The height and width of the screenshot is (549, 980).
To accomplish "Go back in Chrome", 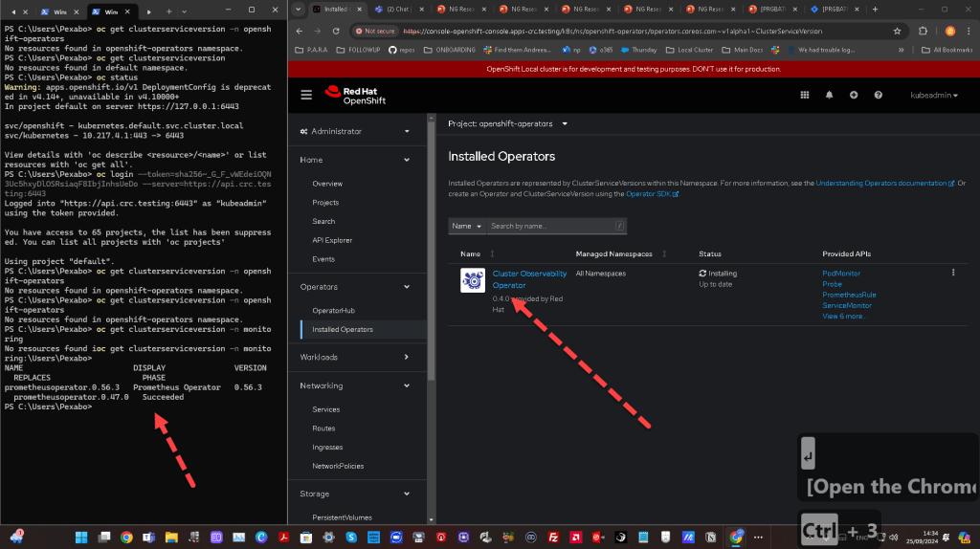I will coord(300,31).
